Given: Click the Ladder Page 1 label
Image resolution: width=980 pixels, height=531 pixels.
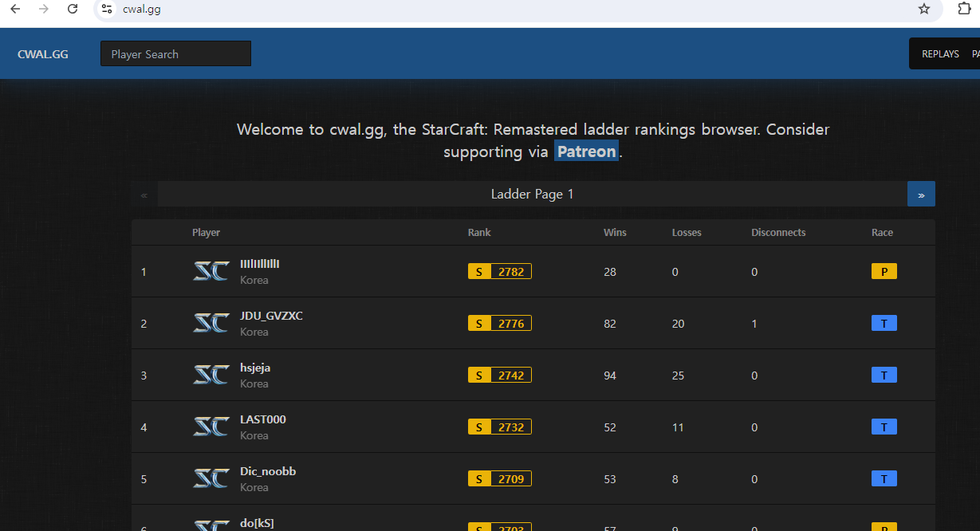Looking at the screenshot, I should (x=532, y=194).
